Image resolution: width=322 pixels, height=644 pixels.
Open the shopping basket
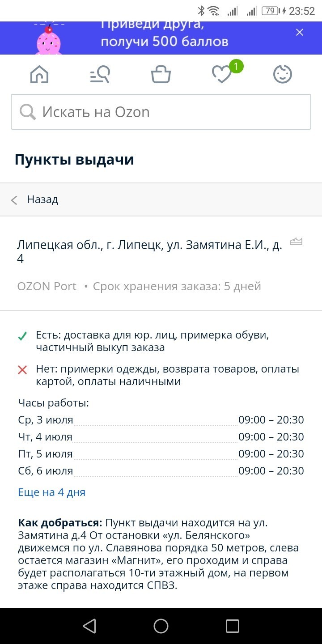pos(161,74)
